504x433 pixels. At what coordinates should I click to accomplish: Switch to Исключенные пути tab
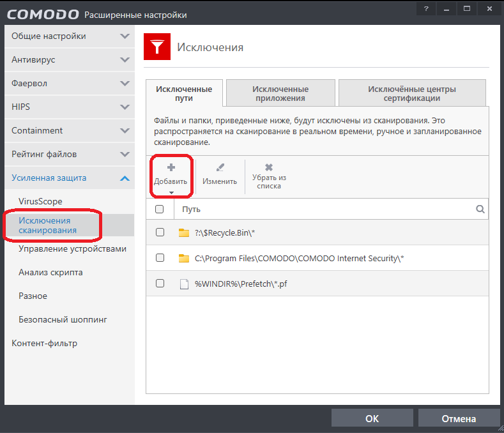(x=184, y=93)
